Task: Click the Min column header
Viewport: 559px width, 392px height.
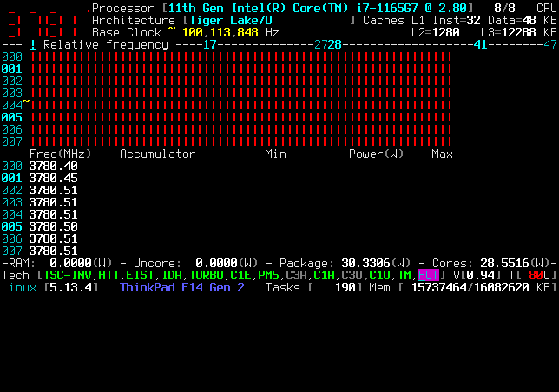Action: coord(275,154)
